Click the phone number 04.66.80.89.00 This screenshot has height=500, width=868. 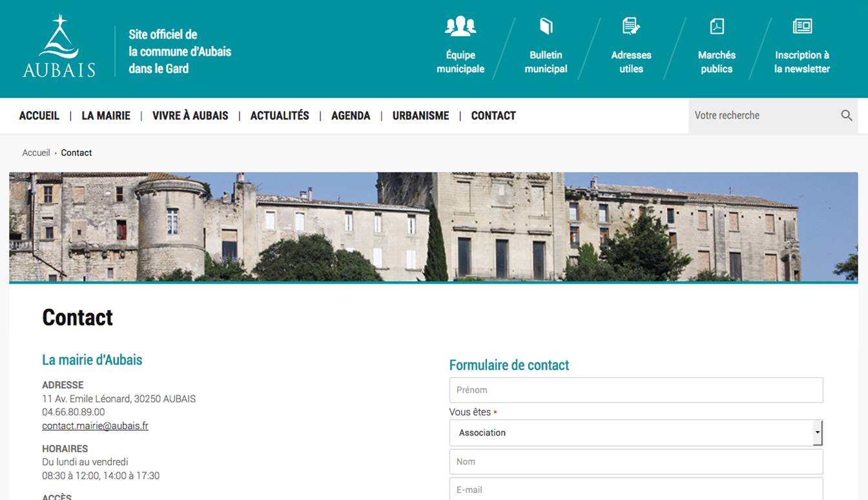coord(74,412)
